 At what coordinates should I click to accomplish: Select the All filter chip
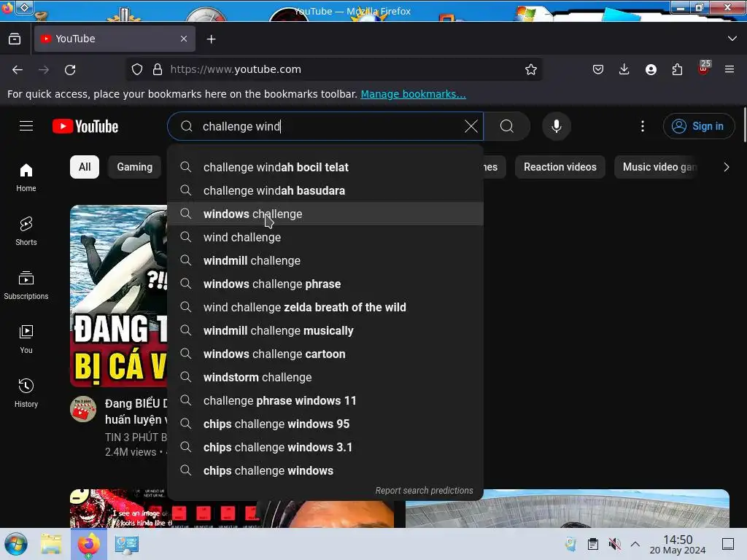coord(85,167)
